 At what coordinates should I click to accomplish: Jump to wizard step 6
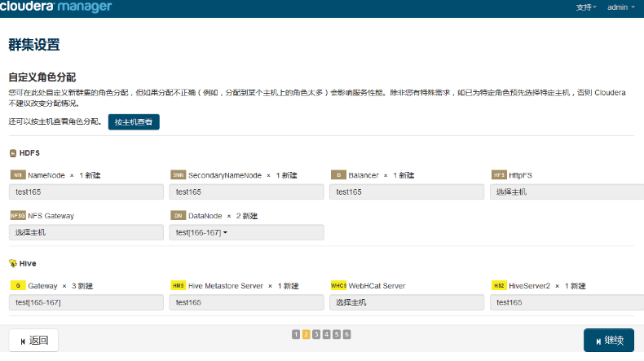pos(346,334)
